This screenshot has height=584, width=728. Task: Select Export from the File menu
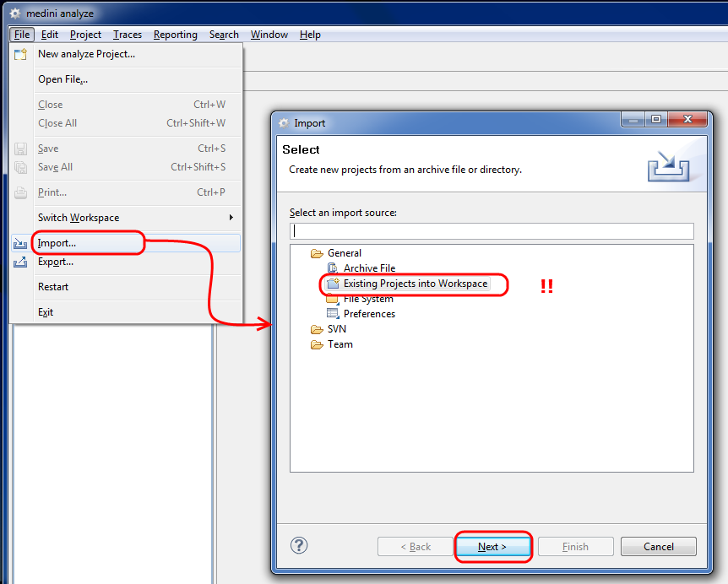click(125, 262)
